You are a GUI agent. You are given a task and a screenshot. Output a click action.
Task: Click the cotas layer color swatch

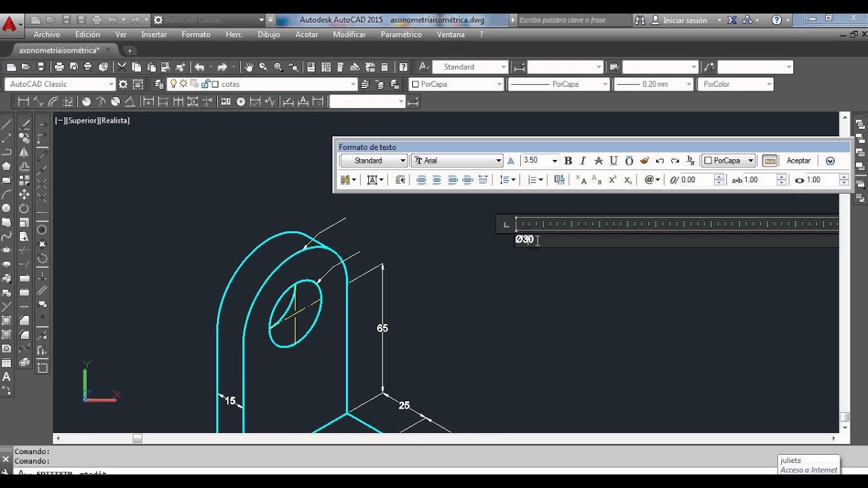(x=215, y=84)
